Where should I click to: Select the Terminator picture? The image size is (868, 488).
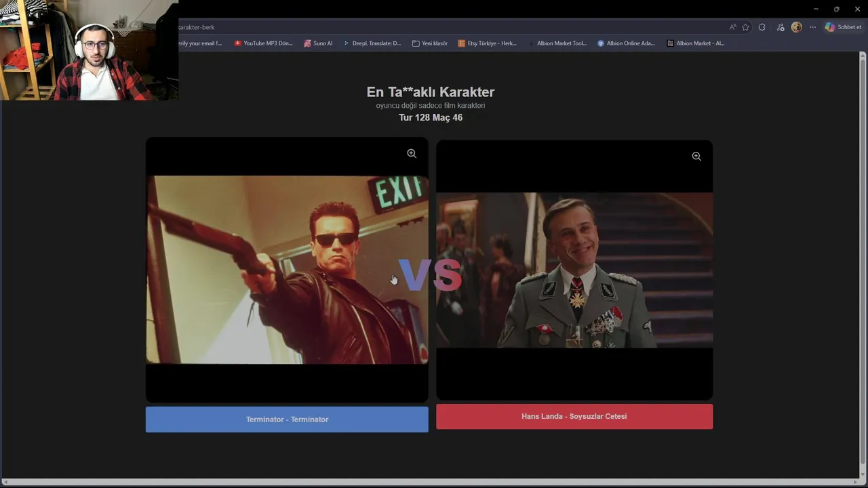[287, 270]
